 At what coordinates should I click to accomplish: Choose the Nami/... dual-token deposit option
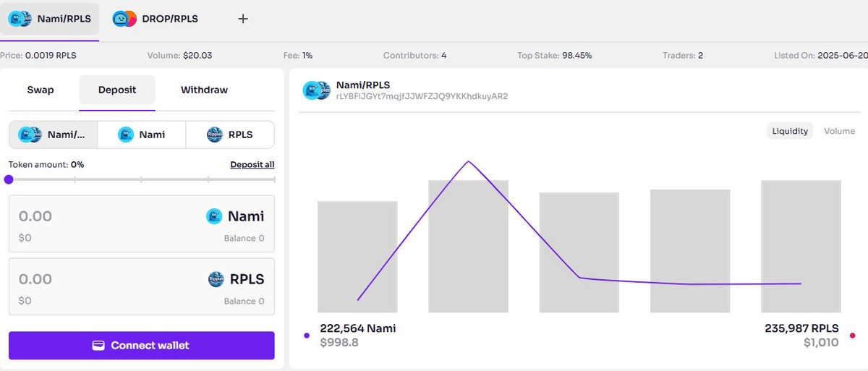pyautogui.click(x=54, y=135)
